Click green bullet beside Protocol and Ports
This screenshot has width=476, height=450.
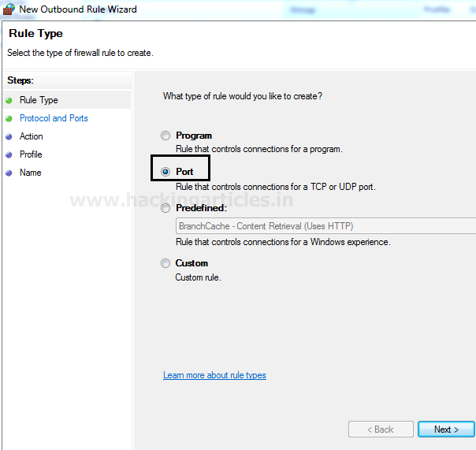tap(9, 118)
